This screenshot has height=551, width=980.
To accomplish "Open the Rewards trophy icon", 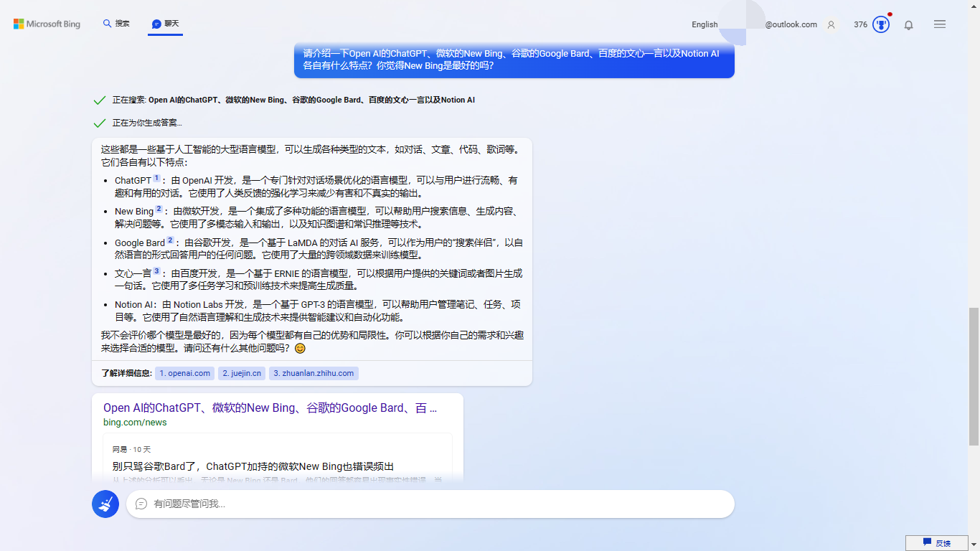I will pos(881,24).
